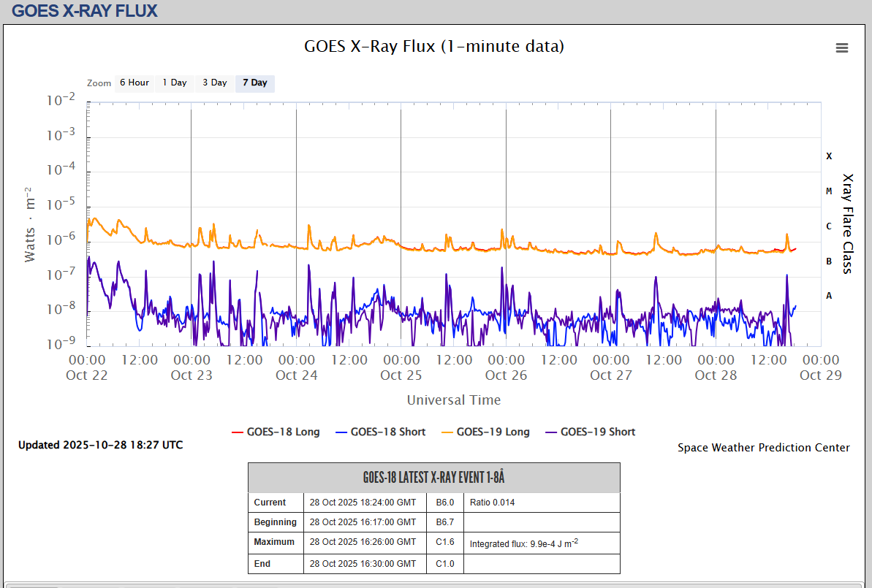Click the GOES X-RAY FLUX page heading
Image resolution: width=872 pixels, height=588 pixels.
[85, 11]
